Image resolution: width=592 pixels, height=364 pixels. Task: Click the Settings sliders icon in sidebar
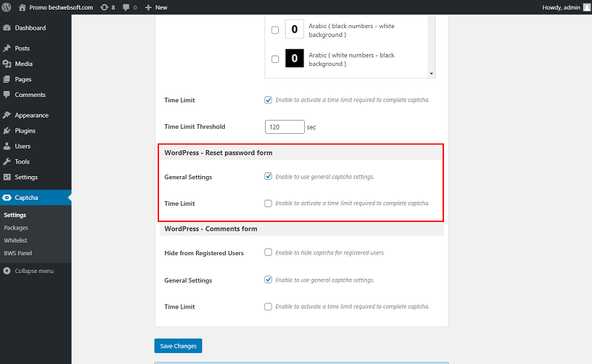point(7,177)
